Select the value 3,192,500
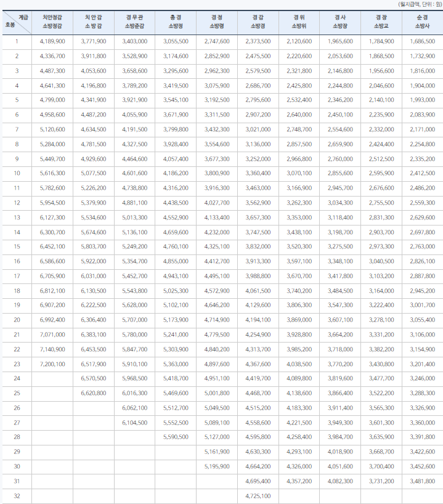 [217, 100]
